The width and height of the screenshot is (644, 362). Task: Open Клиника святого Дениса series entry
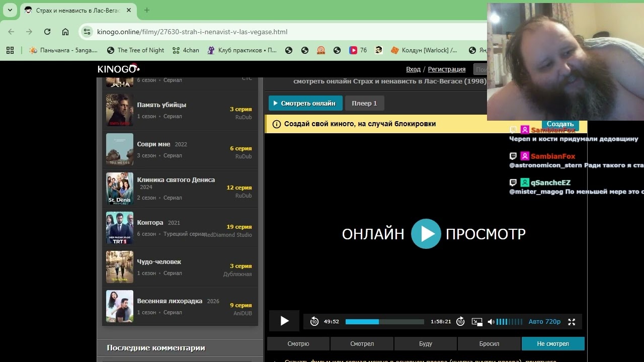click(x=180, y=189)
